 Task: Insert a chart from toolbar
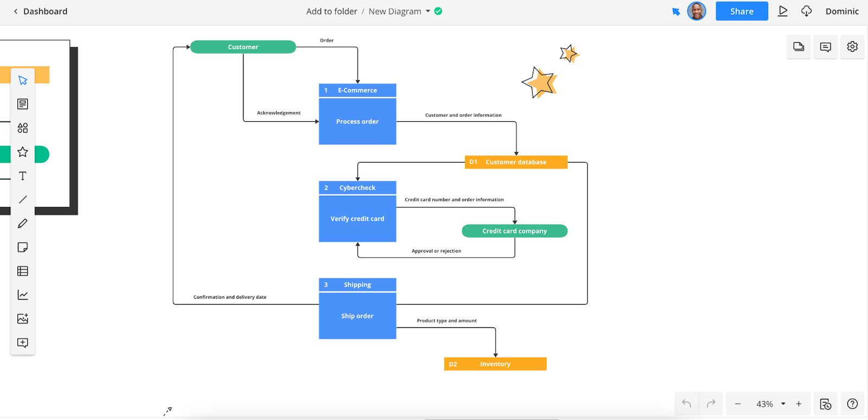tap(23, 295)
